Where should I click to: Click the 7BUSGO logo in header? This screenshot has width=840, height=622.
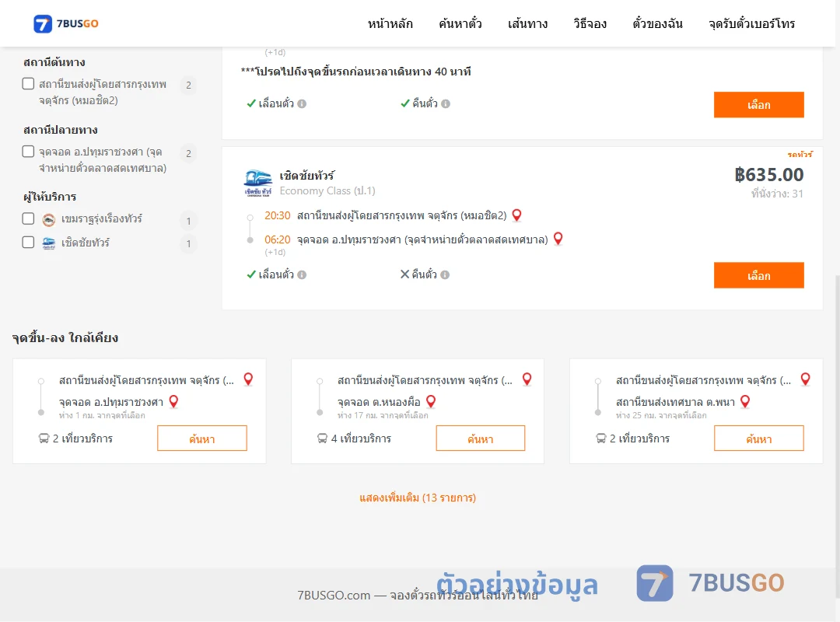coord(66,23)
